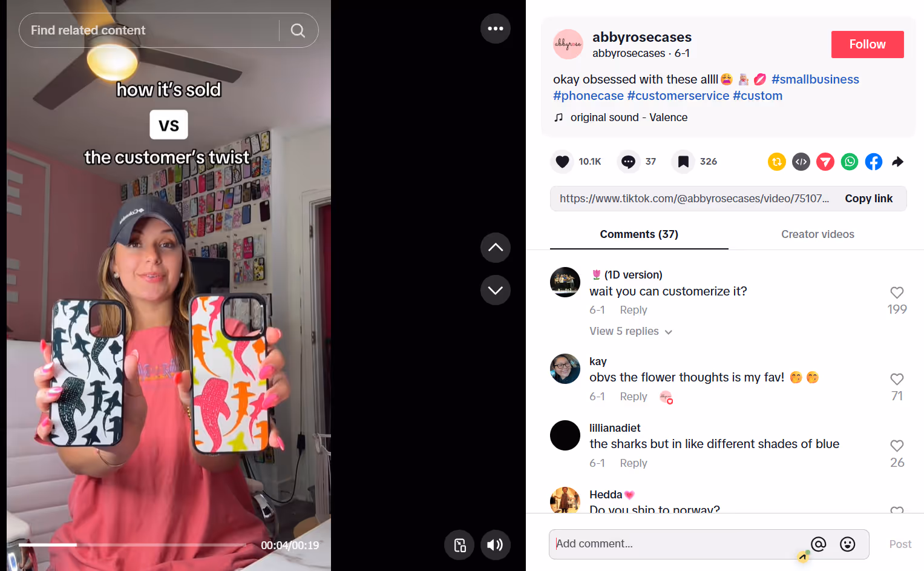Open the comments bubble icon showing 37
Image resolution: width=924 pixels, height=571 pixels.
click(x=628, y=162)
